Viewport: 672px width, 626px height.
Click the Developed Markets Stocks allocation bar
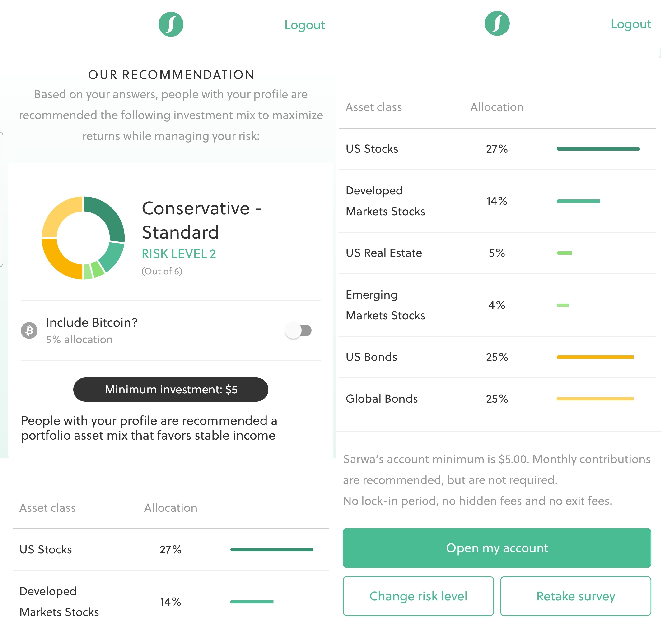(x=578, y=201)
